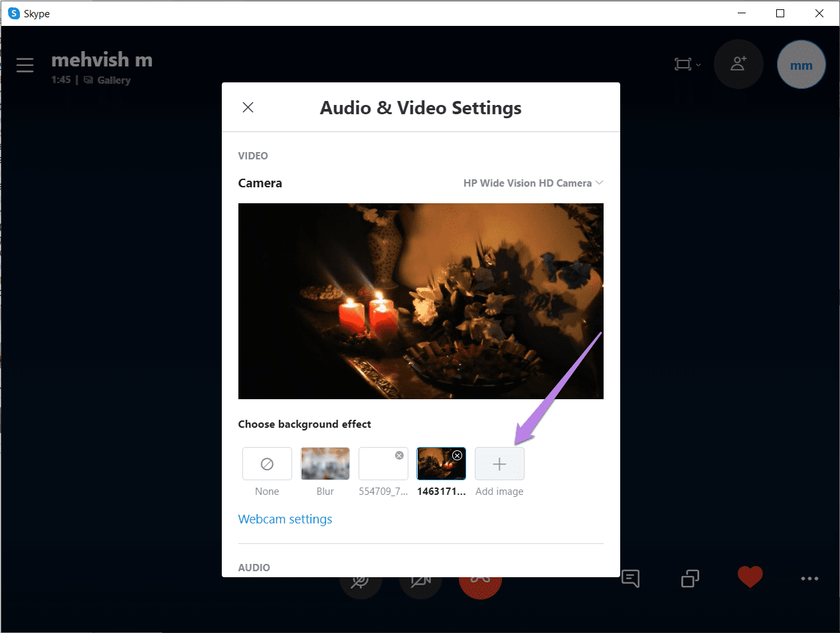This screenshot has width=840, height=633.
Task: Send a heart reaction
Action: pos(750,577)
